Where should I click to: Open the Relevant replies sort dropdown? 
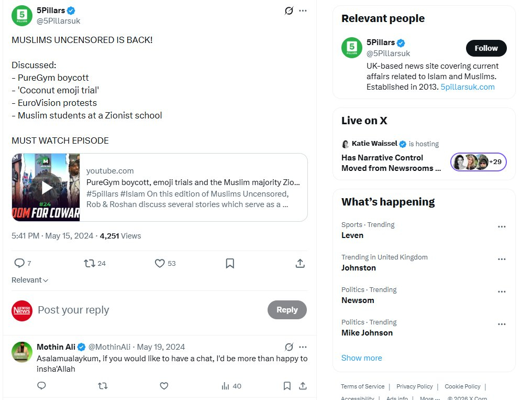coord(30,280)
